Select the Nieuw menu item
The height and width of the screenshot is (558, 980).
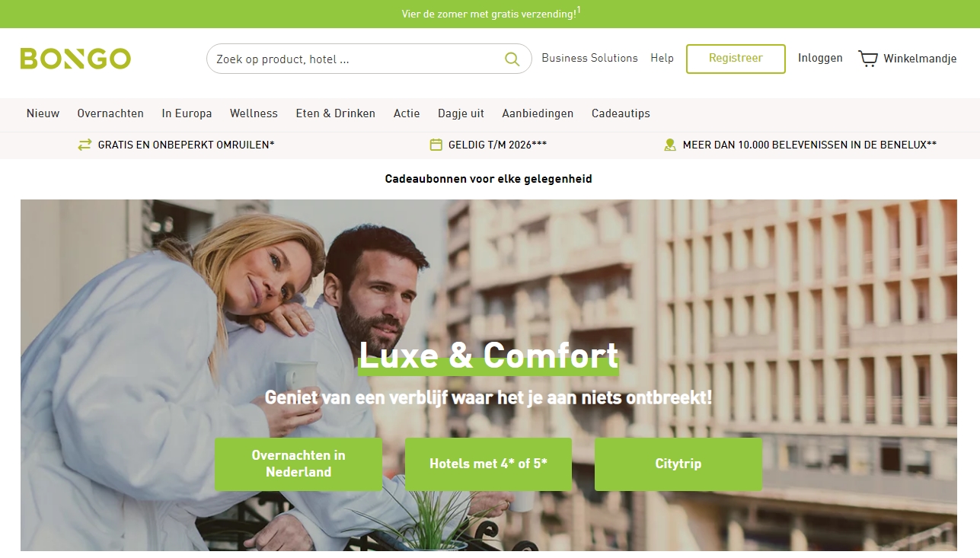43,113
